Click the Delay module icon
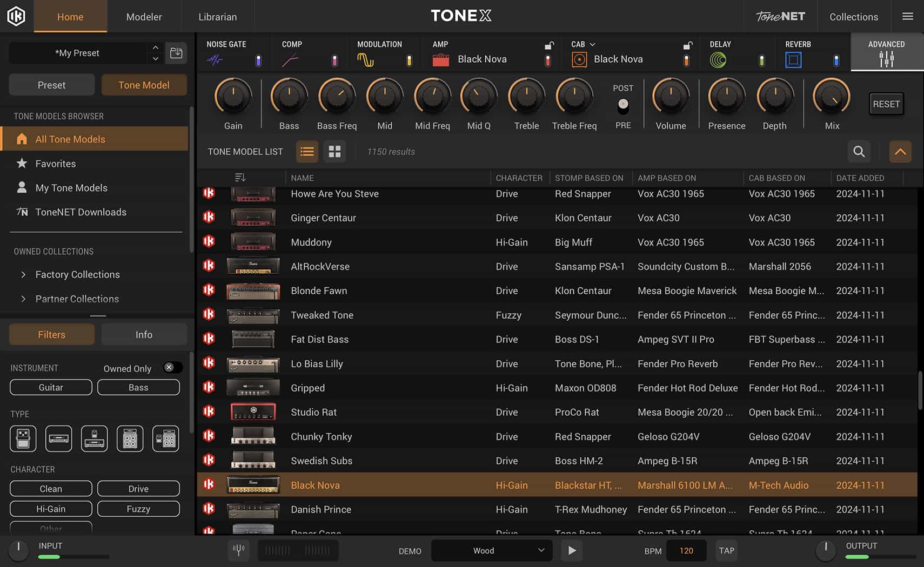924x567 pixels. (719, 58)
